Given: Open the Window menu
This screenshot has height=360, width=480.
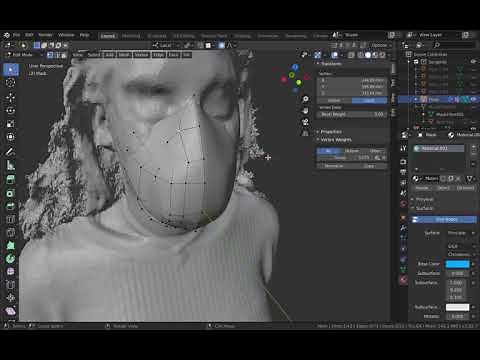Looking at the screenshot, I should click(x=66, y=35).
